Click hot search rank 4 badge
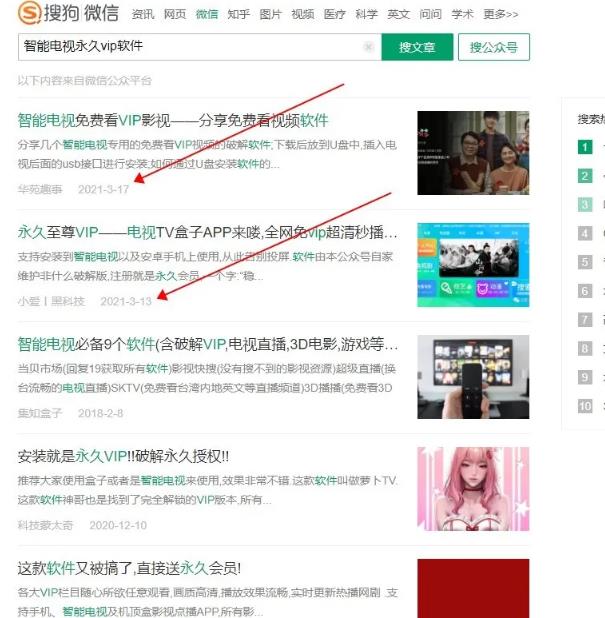The image size is (605, 618). coord(585,233)
